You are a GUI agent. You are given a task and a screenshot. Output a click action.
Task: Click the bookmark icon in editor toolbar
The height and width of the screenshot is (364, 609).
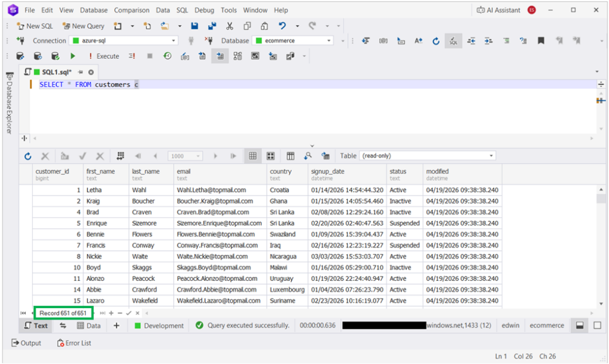click(541, 41)
